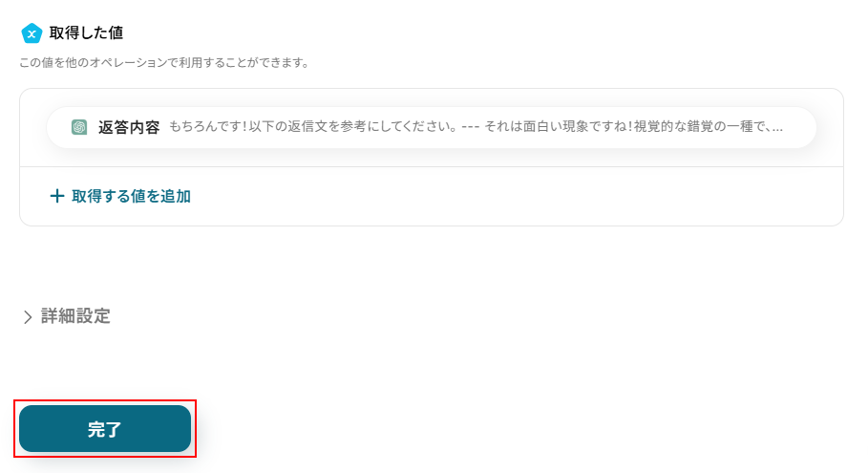Click the trailing ellipsis of the response preview

coord(777,128)
